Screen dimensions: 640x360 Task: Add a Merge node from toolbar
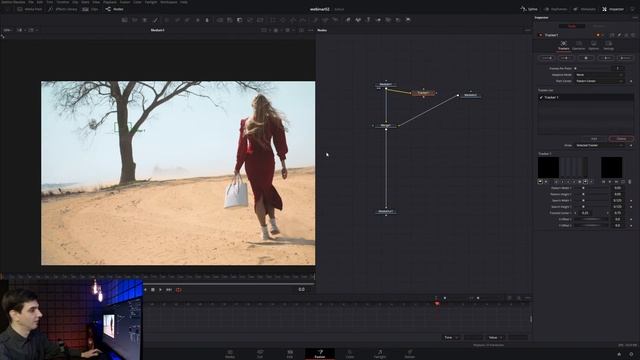[220, 20]
